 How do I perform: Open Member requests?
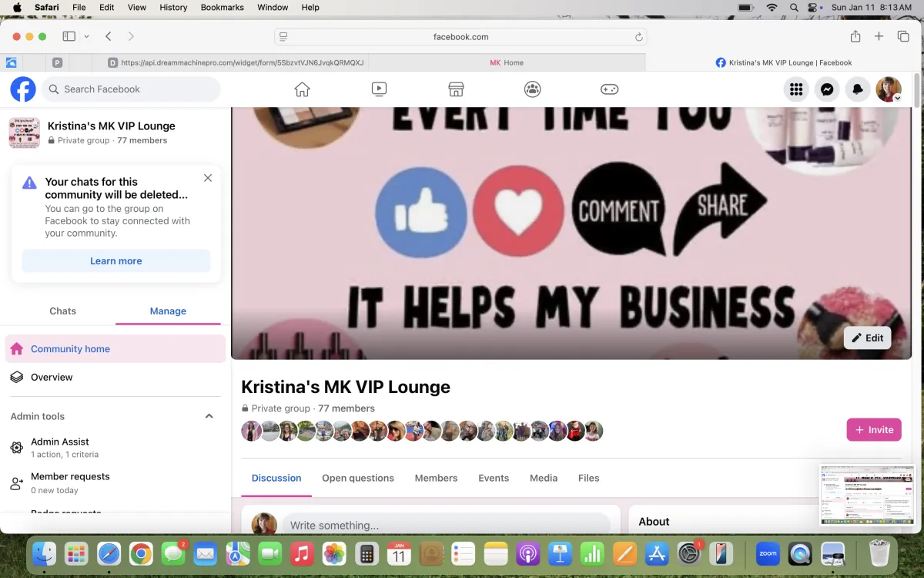[x=115, y=482]
